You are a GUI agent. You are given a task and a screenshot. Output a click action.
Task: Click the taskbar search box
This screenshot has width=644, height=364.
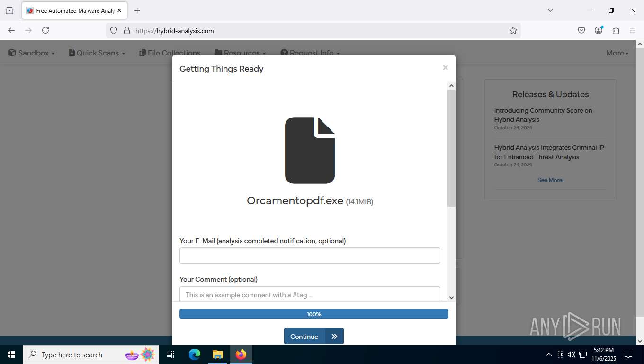(91, 355)
